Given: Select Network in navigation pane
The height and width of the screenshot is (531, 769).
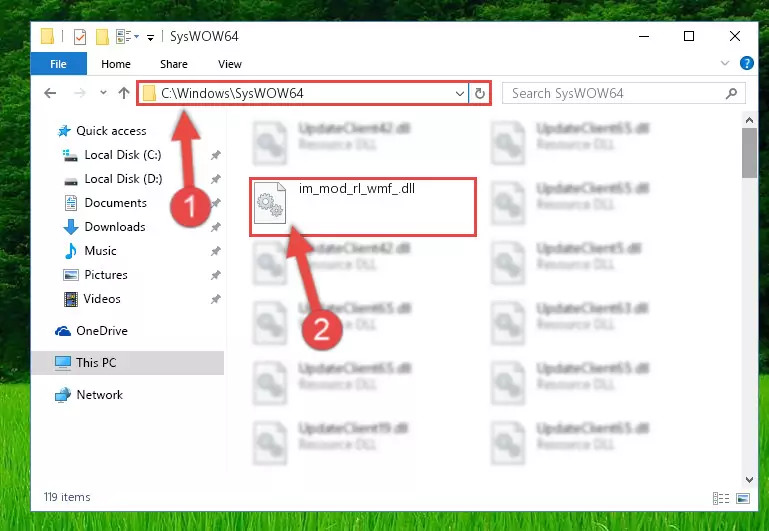Looking at the screenshot, I should (100, 395).
